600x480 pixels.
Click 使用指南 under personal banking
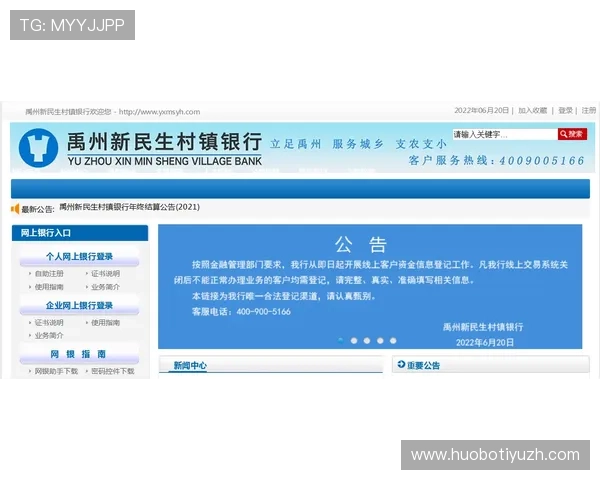49,287
